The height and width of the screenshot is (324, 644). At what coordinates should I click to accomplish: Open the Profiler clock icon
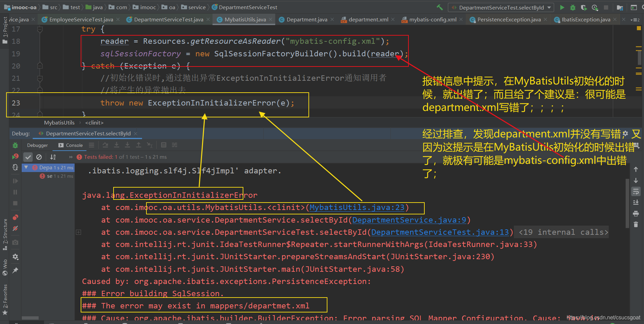[x=595, y=7]
